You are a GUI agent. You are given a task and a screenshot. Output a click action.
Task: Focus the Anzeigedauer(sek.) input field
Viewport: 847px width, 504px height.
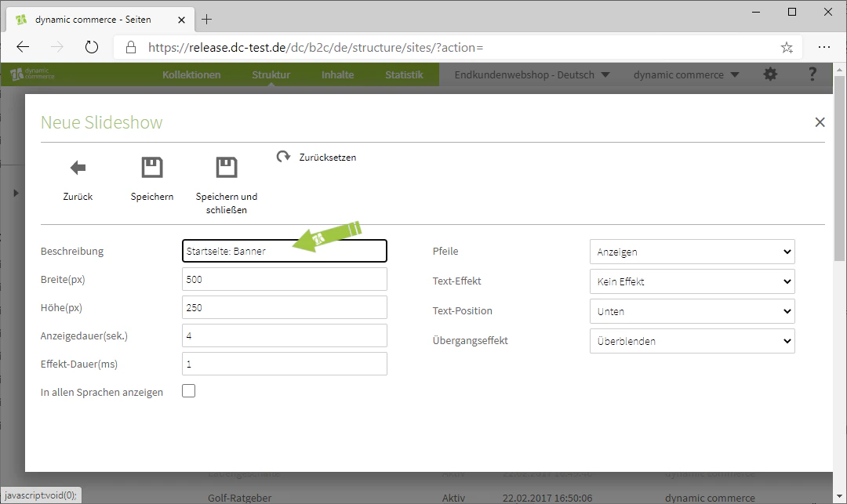(284, 335)
